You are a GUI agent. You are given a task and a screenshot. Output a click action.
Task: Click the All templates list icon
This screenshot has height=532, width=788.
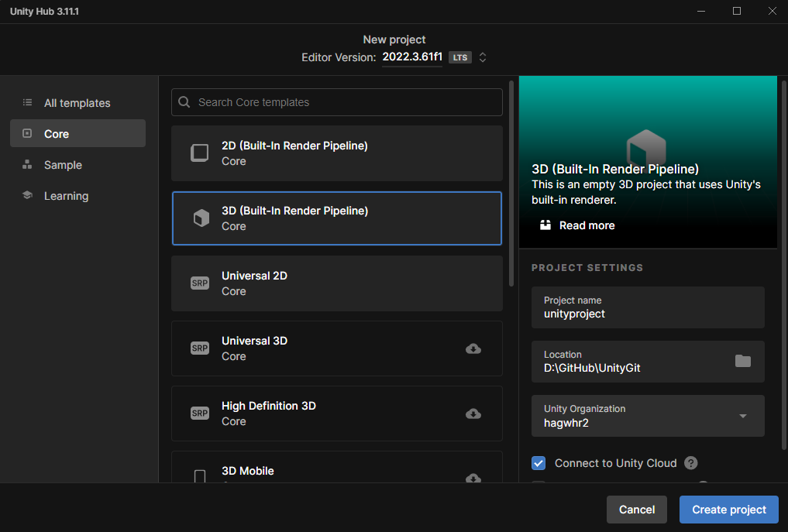(27, 102)
